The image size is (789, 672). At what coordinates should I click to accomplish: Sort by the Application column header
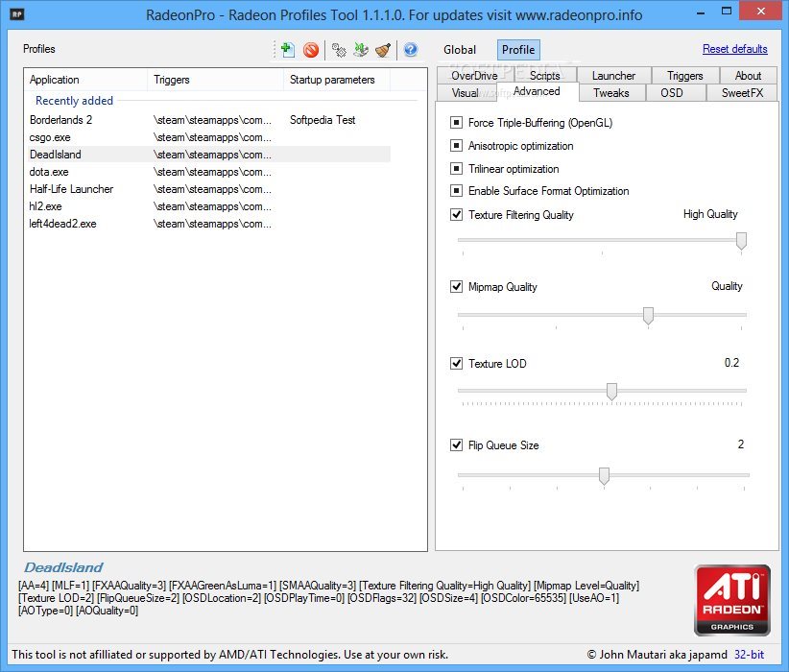(x=85, y=80)
